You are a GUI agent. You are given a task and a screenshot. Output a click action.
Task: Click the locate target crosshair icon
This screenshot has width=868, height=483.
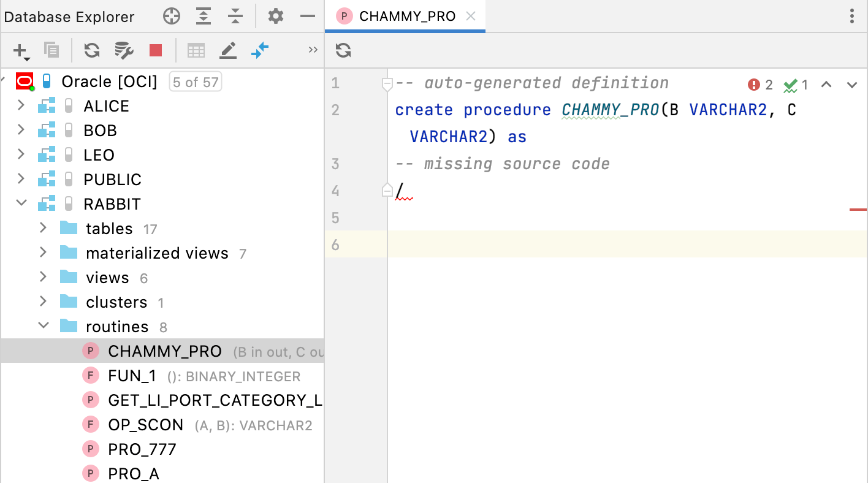coord(172,17)
